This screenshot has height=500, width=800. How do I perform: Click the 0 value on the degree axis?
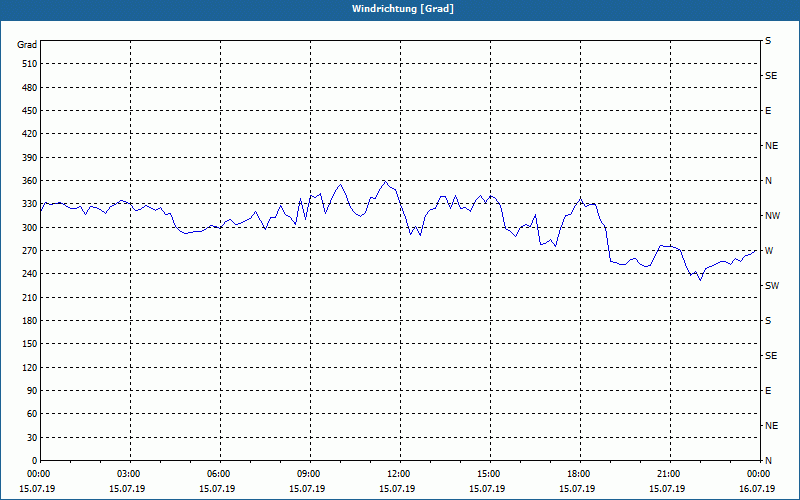pos(34,461)
